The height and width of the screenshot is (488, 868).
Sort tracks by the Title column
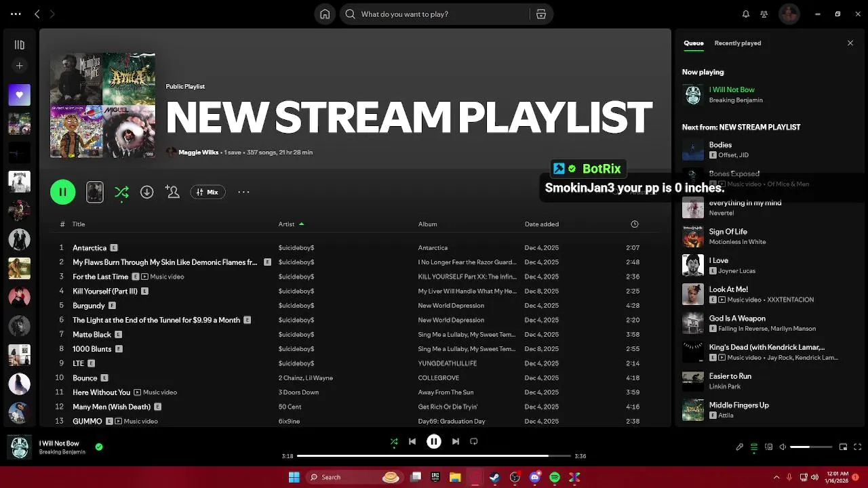[79, 224]
